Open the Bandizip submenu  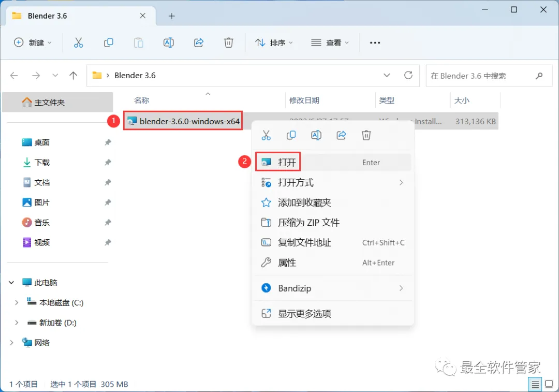pyautogui.click(x=333, y=288)
